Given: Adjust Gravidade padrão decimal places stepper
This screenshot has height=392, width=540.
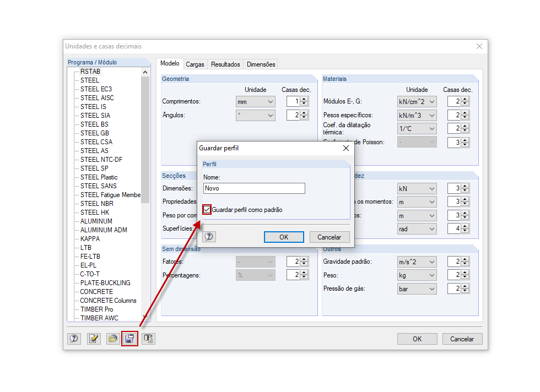Looking at the screenshot, I should click(465, 262).
